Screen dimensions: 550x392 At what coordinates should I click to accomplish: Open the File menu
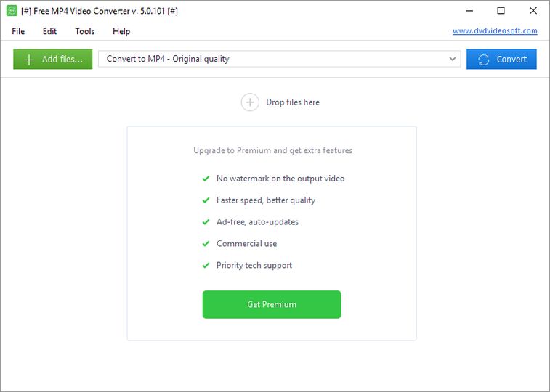[x=18, y=31]
